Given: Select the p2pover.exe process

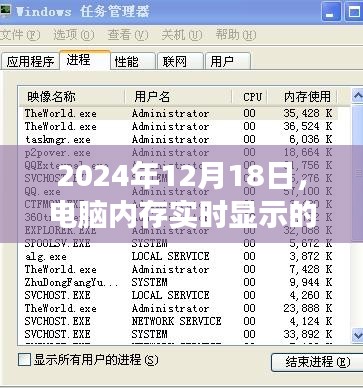Looking at the screenshot, I should [x=57, y=153].
